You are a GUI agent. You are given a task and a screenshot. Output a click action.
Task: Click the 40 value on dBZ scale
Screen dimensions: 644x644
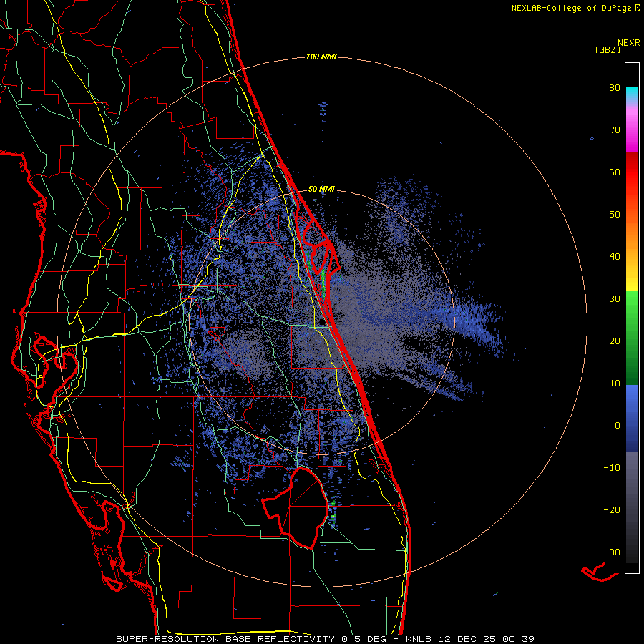[615, 257]
